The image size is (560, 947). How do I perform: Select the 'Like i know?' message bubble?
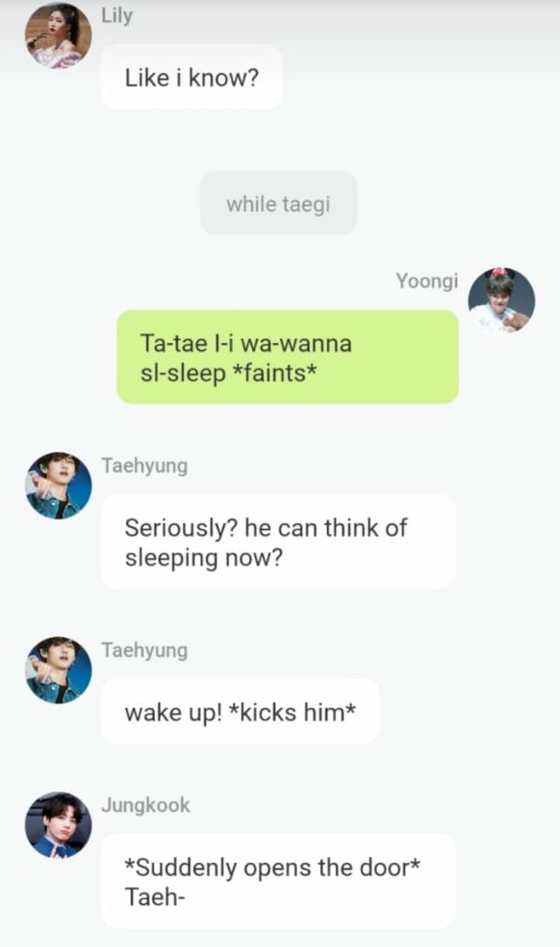[191, 77]
